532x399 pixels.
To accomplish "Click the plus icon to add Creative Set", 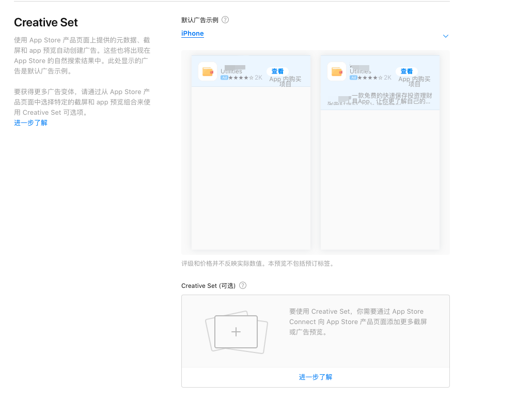I will coord(236,332).
